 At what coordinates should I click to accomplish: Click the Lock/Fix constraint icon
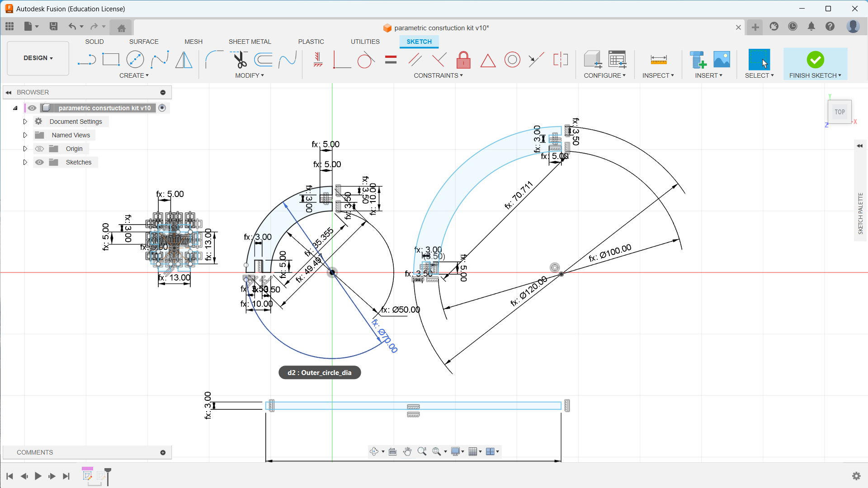463,60
